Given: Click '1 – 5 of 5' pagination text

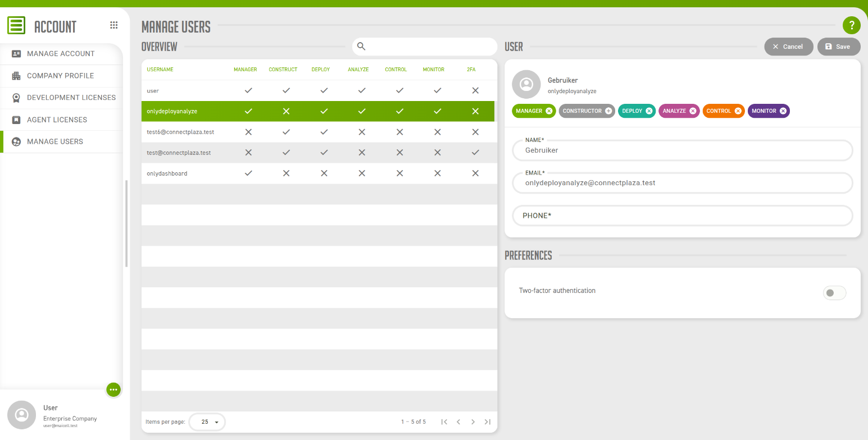Looking at the screenshot, I should coord(413,421).
